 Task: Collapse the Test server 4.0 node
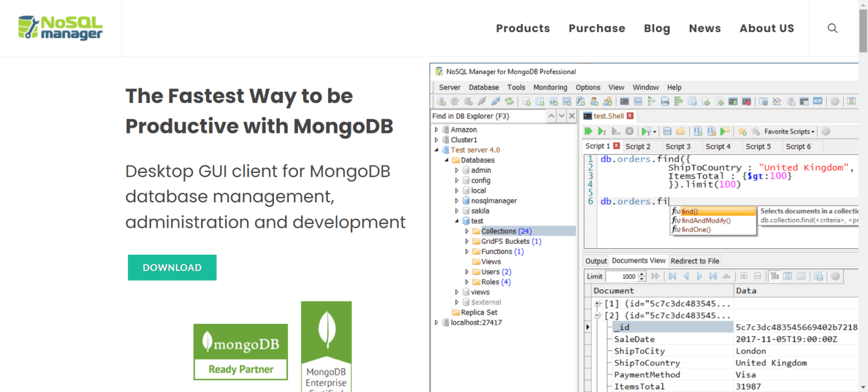point(436,150)
